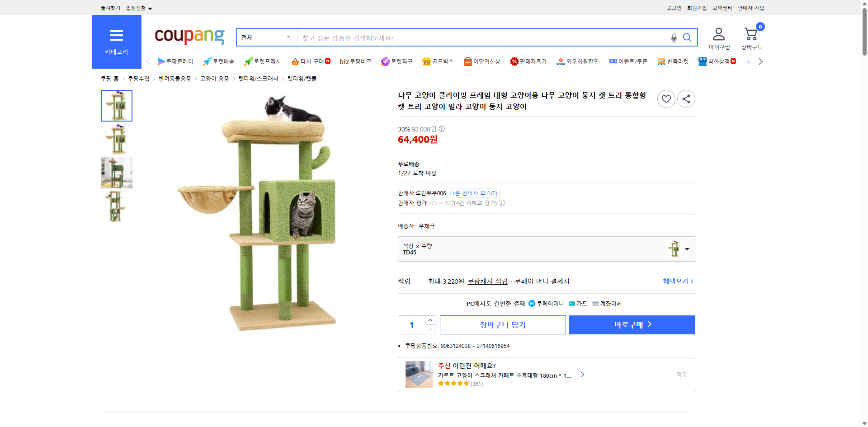Click the voice search microphone icon
868x427 pixels.
(674, 38)
